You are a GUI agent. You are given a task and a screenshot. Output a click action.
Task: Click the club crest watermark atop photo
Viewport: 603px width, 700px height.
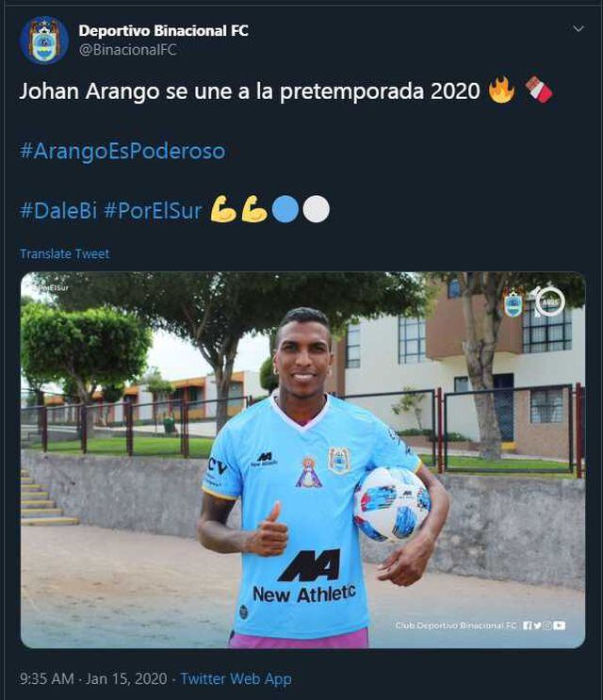pos(513,302)
